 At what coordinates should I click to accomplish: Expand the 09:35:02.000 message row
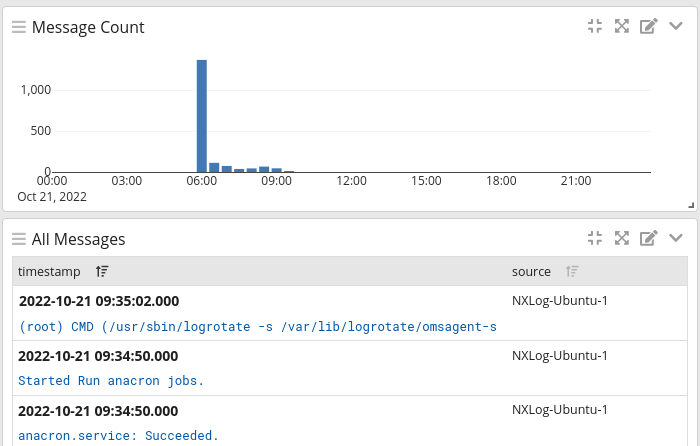pos(99,300)
